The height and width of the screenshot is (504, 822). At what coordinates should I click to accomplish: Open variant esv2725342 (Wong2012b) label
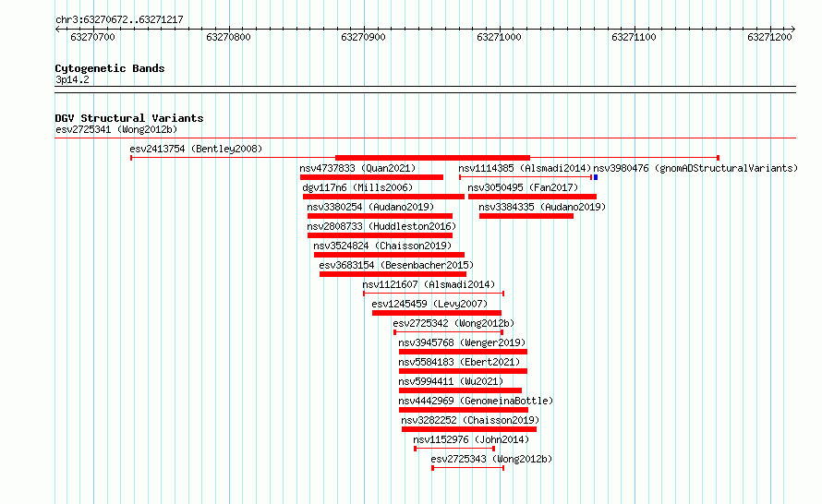453,323
